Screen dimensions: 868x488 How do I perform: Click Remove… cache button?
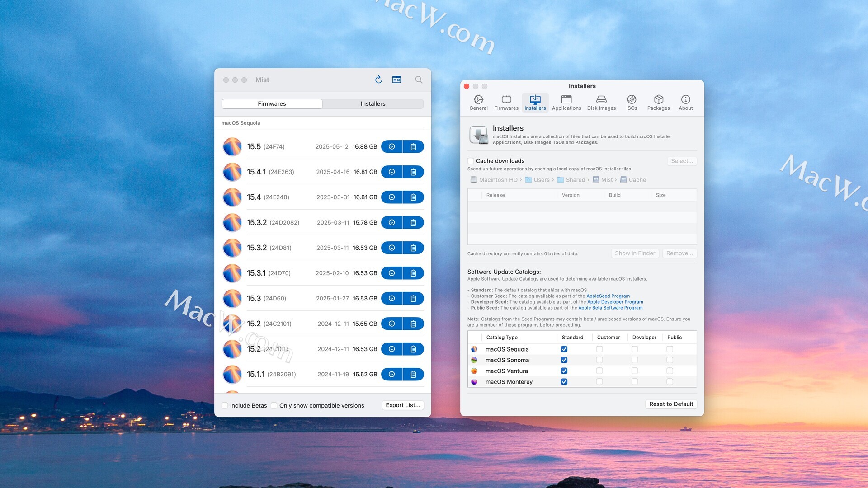pos(679,253)
